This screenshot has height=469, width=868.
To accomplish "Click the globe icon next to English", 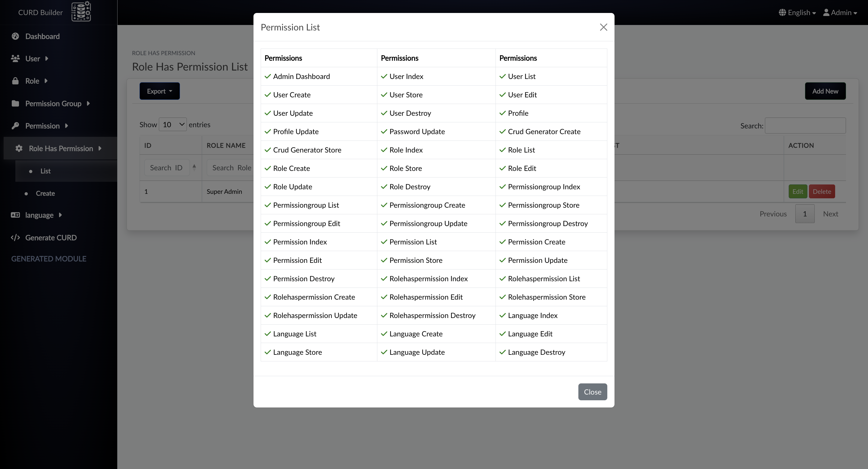I will [782, 12].
